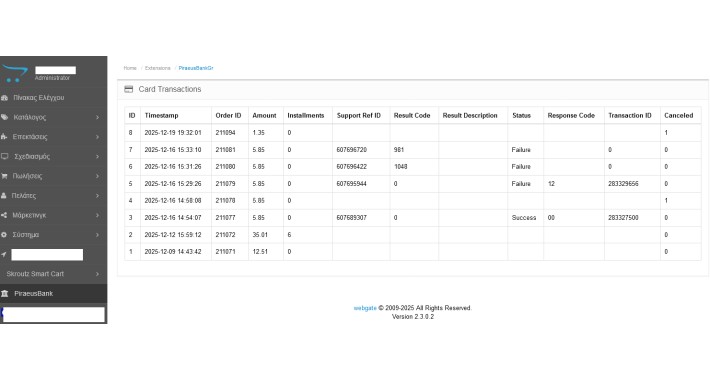Select the Success status cell
The height and width of the screenshot is (380, 710).
(x=523, y=218)
